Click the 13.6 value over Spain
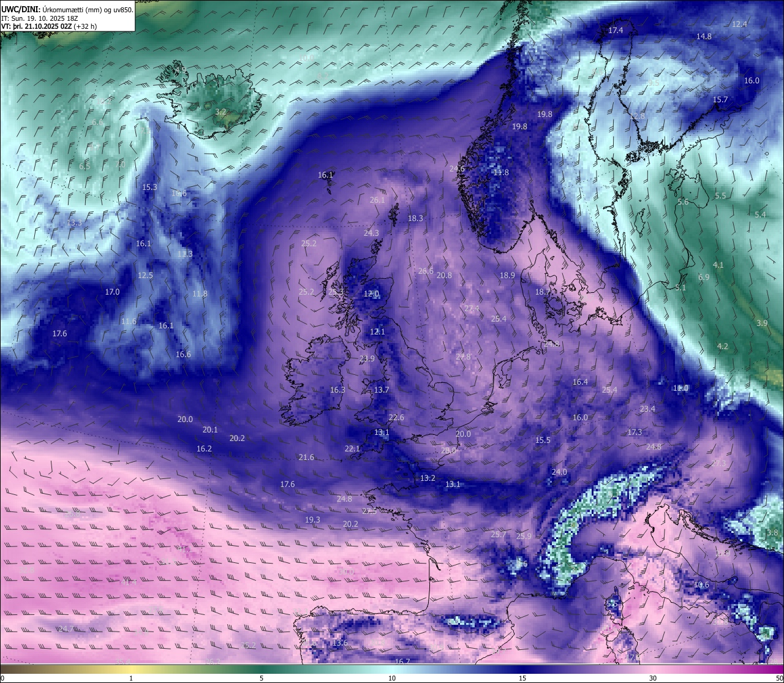784x683 pixels. pos(340,643)
